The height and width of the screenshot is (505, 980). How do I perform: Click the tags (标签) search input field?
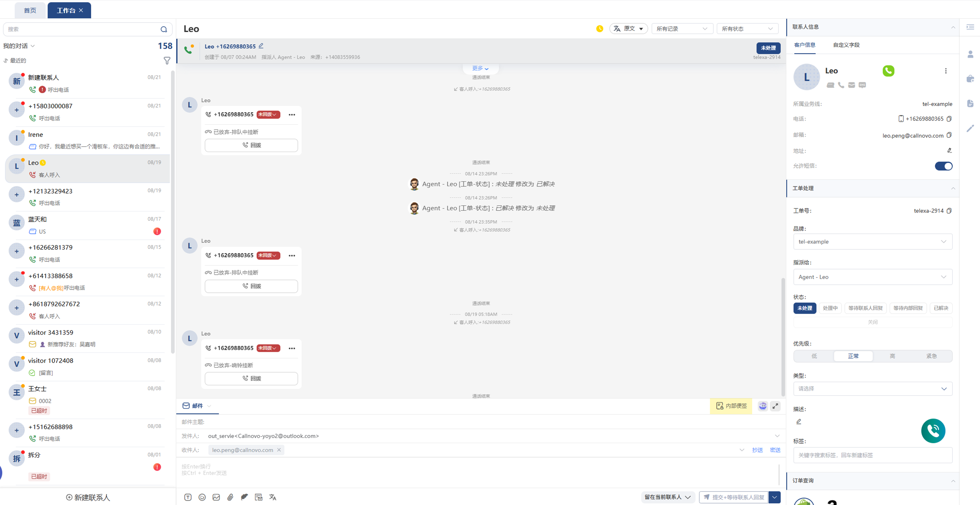(x=872, y=455)
